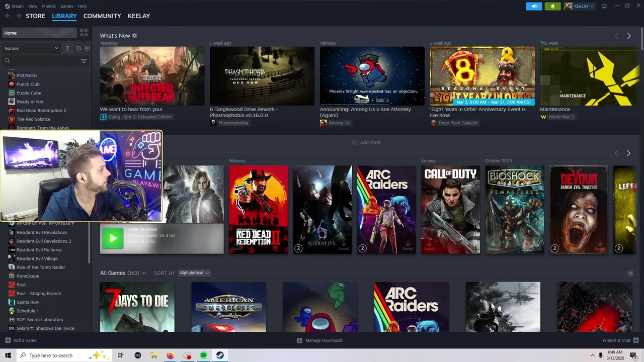Open the Games menu
Viewport: 644px width, 362px height.
(66, 6)
